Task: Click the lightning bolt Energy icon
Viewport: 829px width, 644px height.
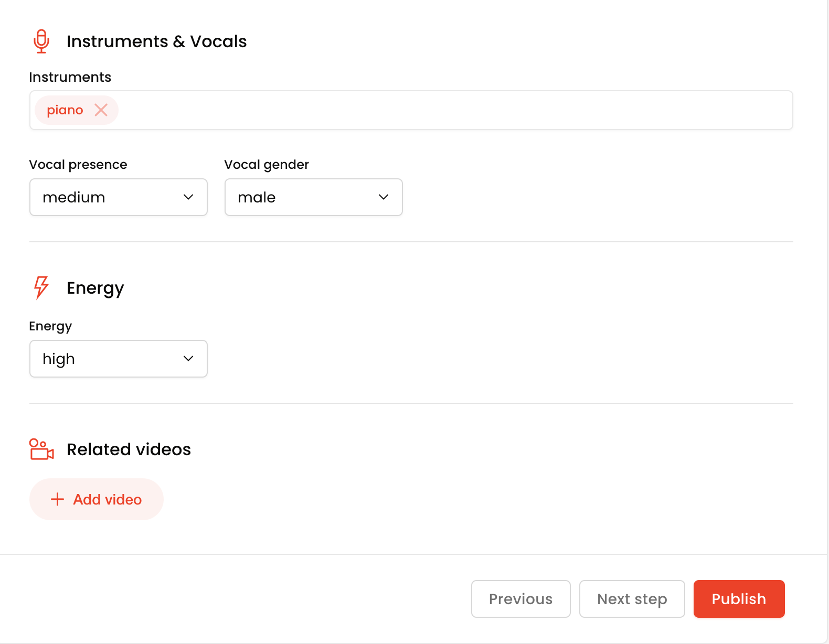Action: (41, 287)
